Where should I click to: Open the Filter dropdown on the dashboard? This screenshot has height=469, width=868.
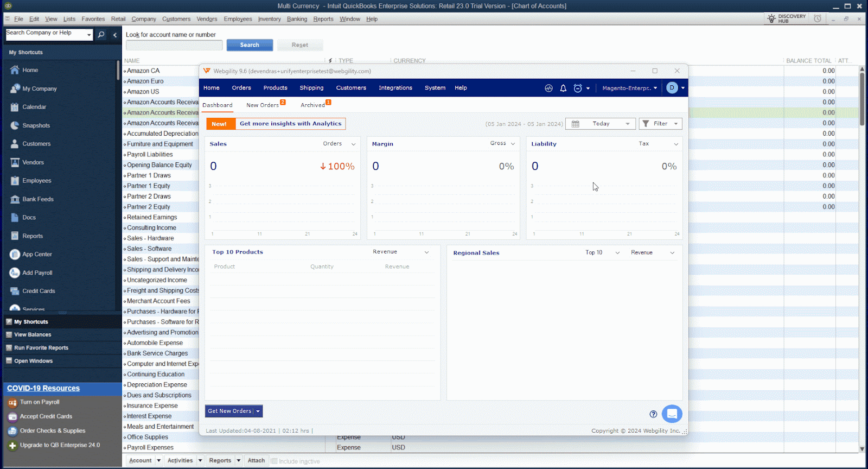[660, 124]
